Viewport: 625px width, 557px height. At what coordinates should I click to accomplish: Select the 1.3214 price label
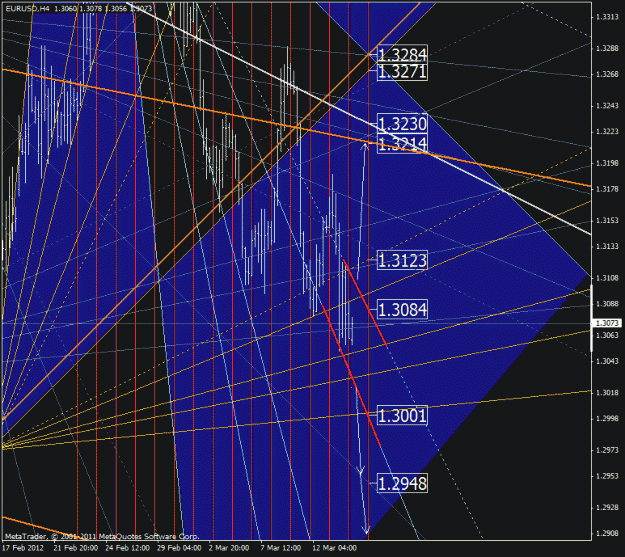402,144
